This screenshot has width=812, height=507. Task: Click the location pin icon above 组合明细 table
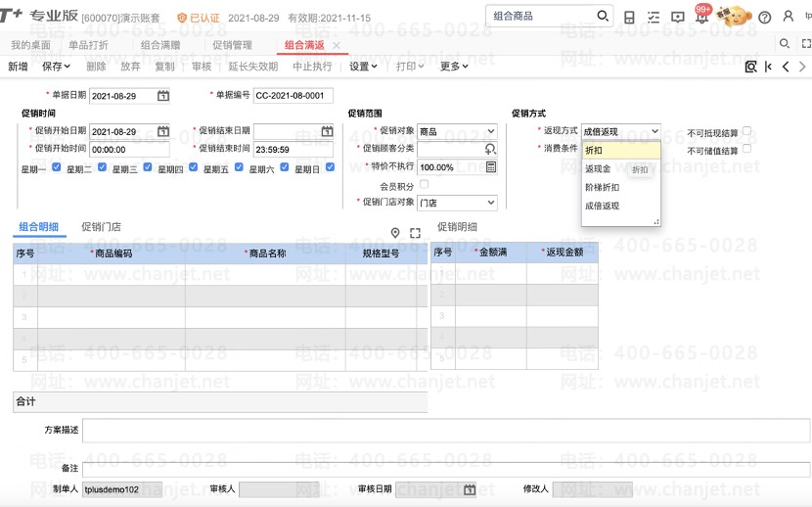(395, 233)
